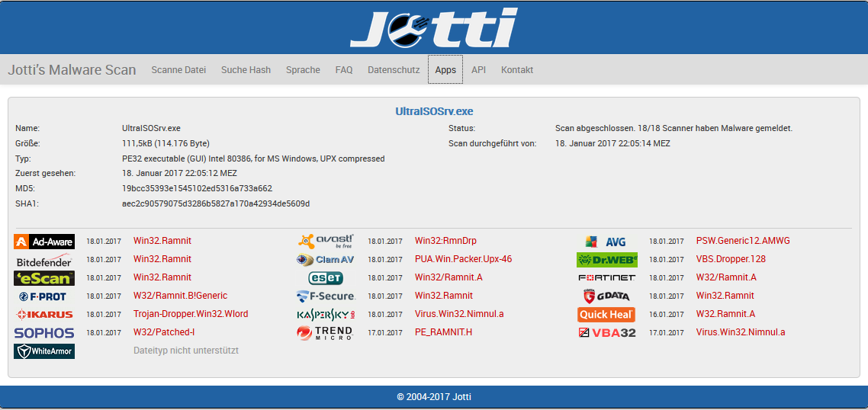Viewport: 868px width, 410px height.
Task: Click Trend Micro result PE_RAMNIT.H
Action: click(x=444, y=332)
